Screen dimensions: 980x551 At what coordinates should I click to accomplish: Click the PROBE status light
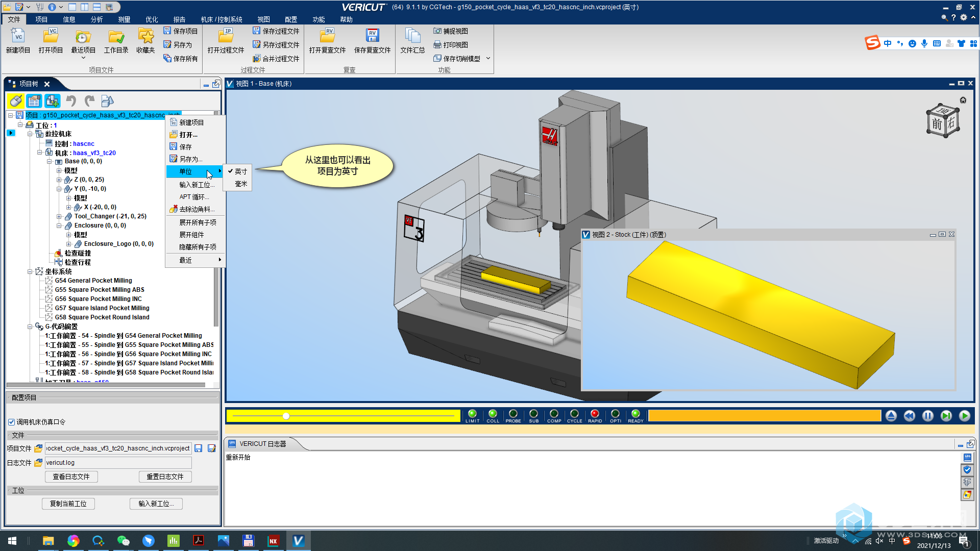[513, 414]
